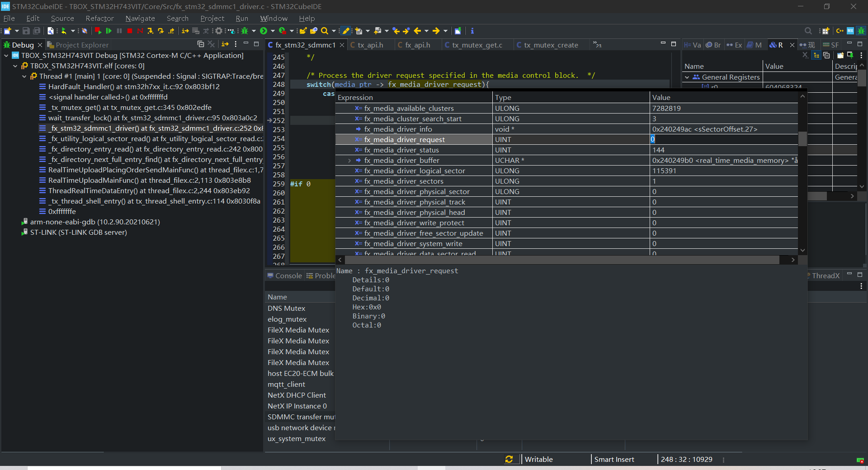868x470 pixels.
Task: Collapse all entries in the Registers view
Action: point(827,55)
